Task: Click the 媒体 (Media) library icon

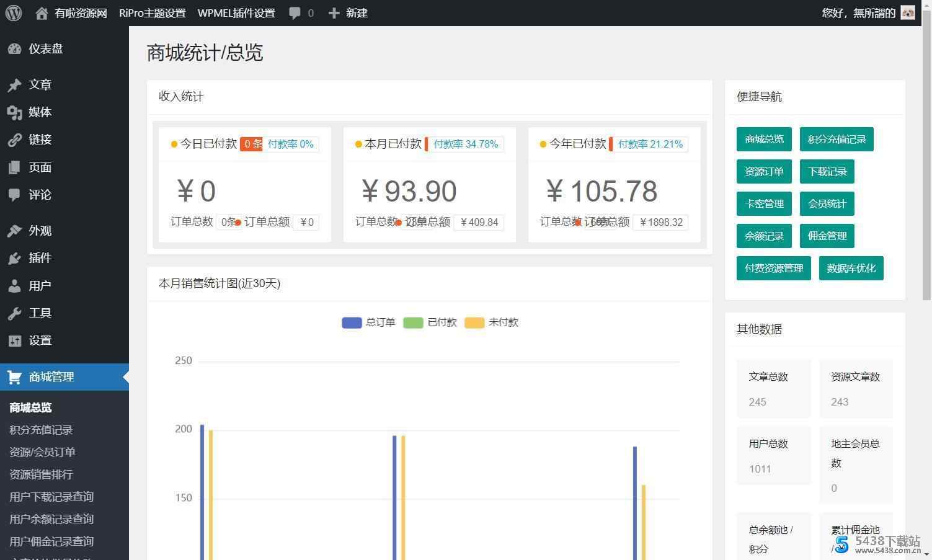Action: (x=15, y=112)
